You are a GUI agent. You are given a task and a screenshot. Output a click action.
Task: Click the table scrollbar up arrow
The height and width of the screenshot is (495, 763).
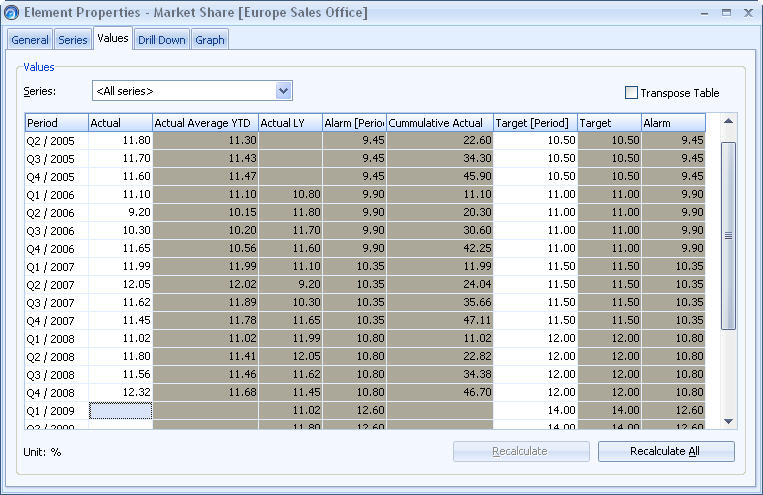coord(728,121)
